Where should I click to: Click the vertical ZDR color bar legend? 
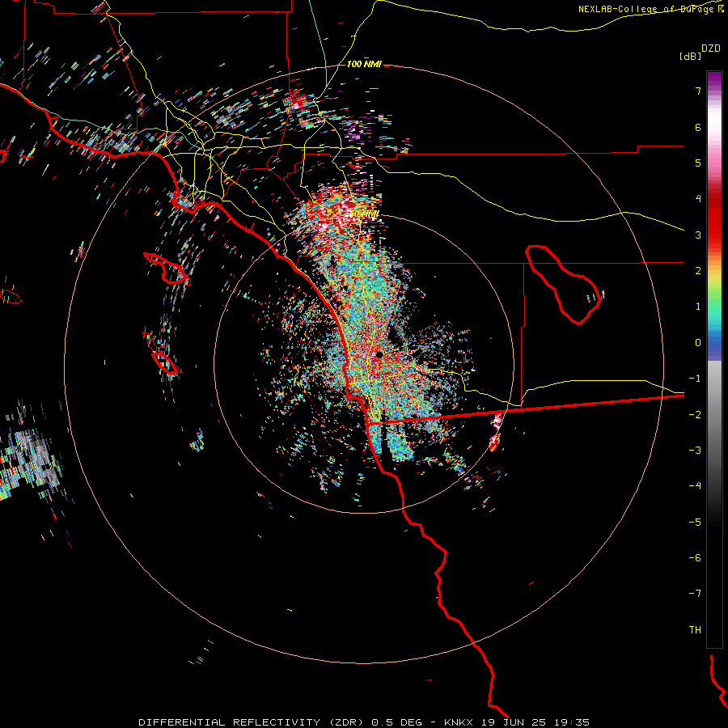(714, 359)
